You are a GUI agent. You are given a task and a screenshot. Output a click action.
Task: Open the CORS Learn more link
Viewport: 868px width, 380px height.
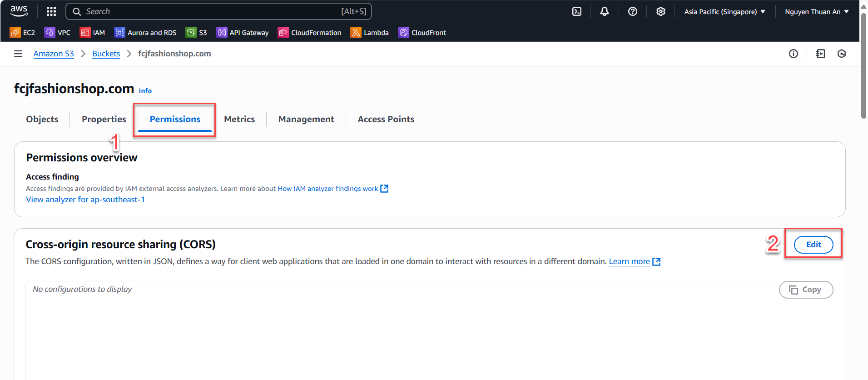coord(635,261)
